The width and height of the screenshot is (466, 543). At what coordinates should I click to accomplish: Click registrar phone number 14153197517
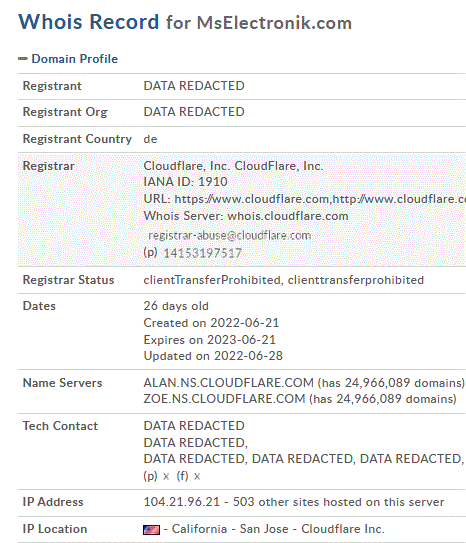[202, 253]
